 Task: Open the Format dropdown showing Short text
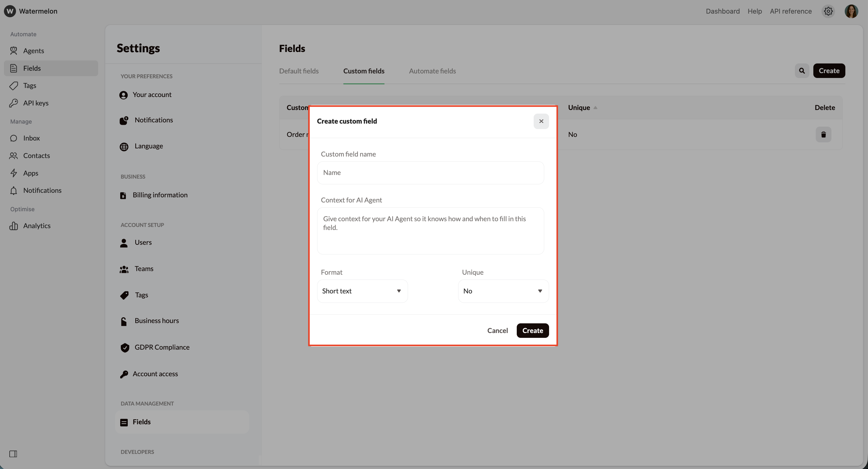pos(362,291)
